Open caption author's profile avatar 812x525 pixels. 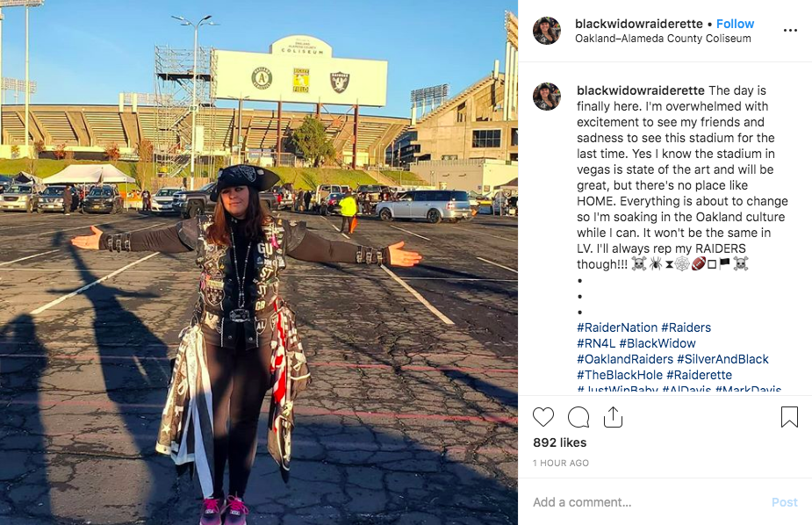tap(547, 97)
